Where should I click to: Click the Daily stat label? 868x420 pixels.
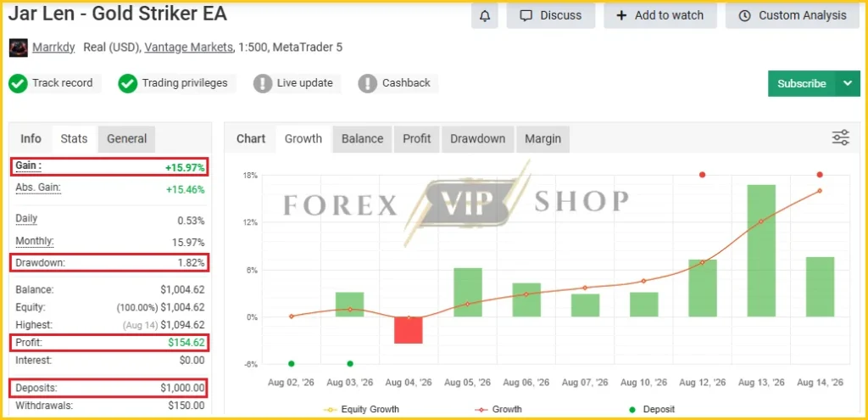click(x=26, y=218)
